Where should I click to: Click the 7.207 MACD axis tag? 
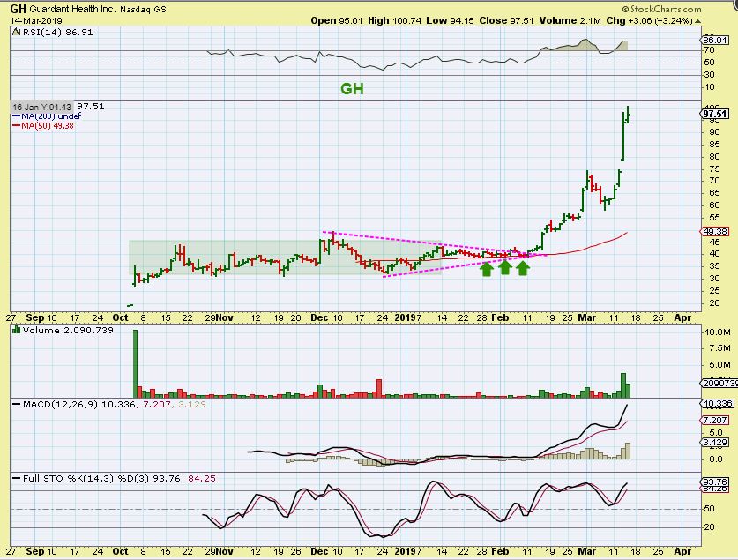(x=714, y=421)
